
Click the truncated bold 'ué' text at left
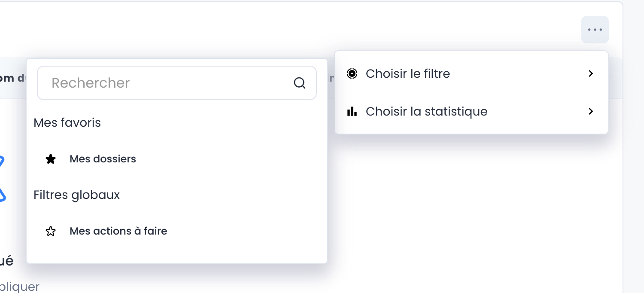pos(6,261)
